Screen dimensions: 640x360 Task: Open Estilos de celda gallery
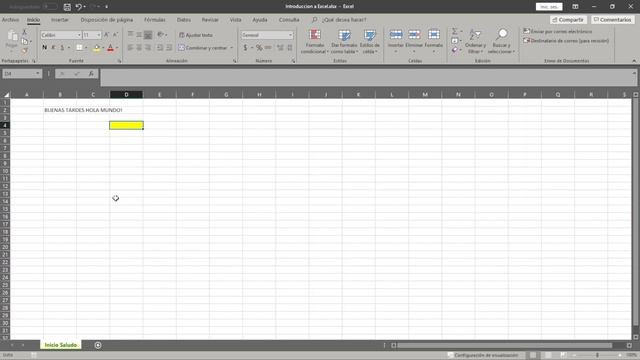(x=370, y=41)
